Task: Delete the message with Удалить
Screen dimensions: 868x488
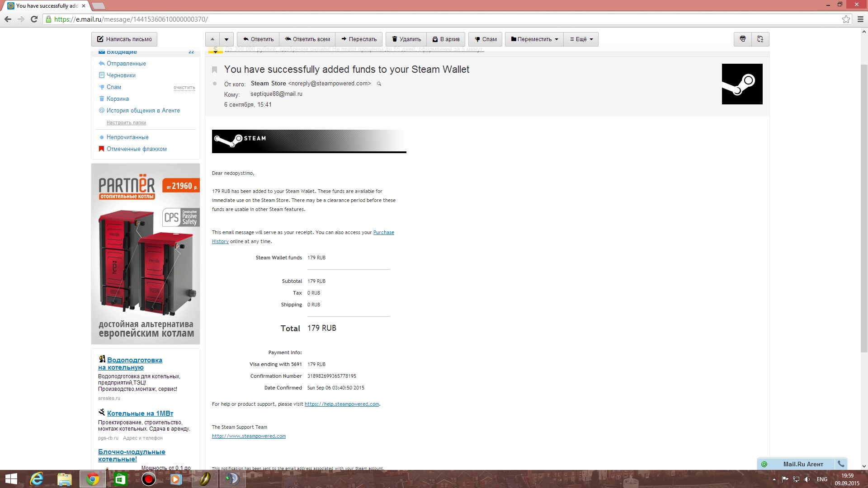Action: 406,39
